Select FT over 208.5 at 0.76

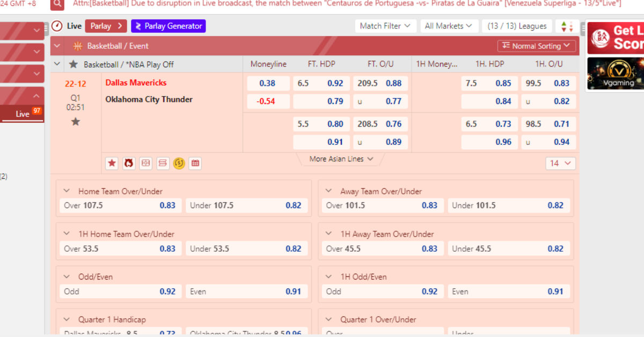(380, 124)
